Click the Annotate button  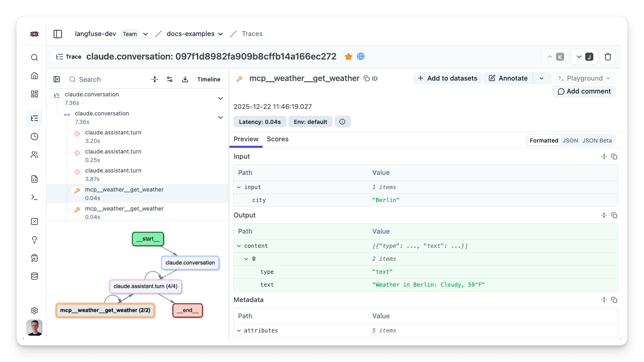[x=508, y=78]
